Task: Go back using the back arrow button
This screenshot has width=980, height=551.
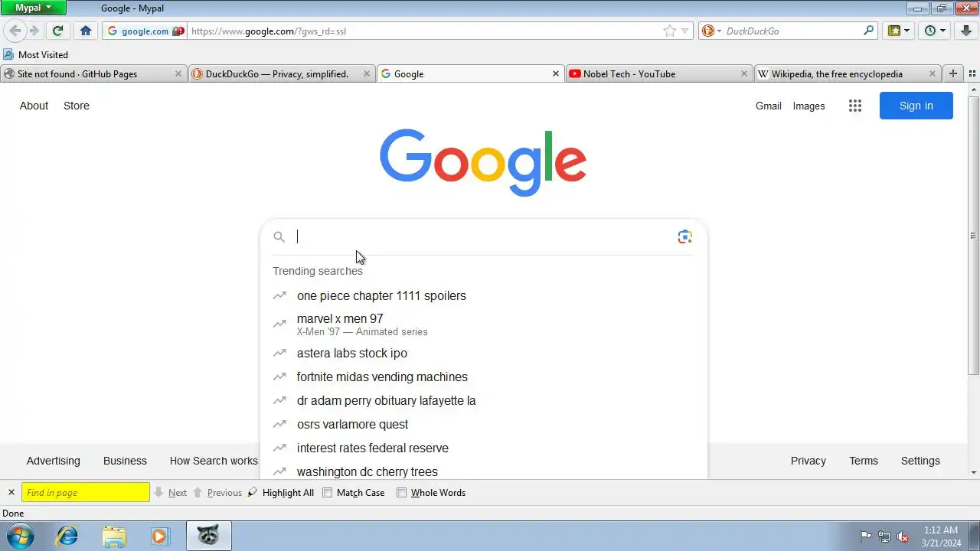Action: click(15, 31)
